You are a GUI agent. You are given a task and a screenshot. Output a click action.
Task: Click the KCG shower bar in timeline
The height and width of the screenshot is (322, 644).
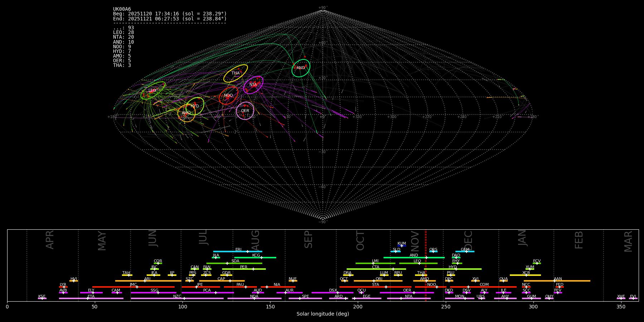[255, 258]
